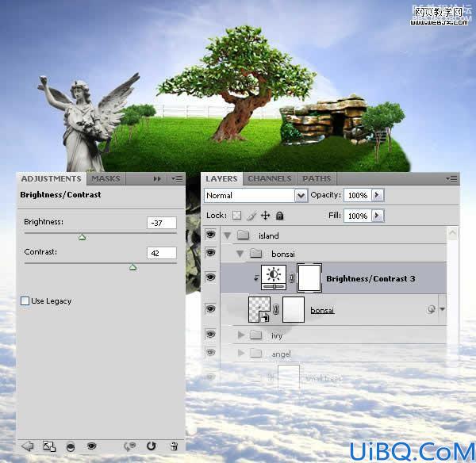Expand bonsai layer effects arrow
Screen dimensions: 476x463
443,309
